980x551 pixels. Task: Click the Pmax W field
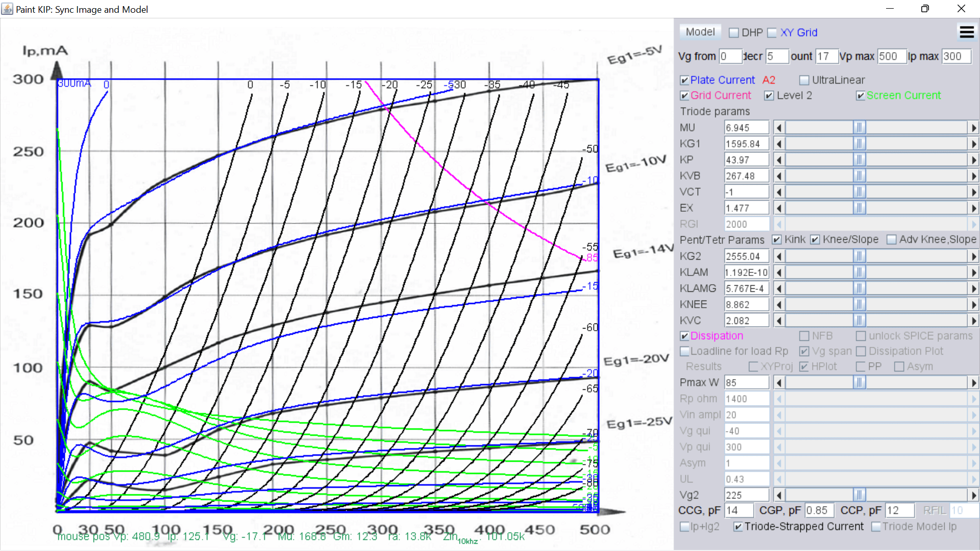(x=747, y=383)
